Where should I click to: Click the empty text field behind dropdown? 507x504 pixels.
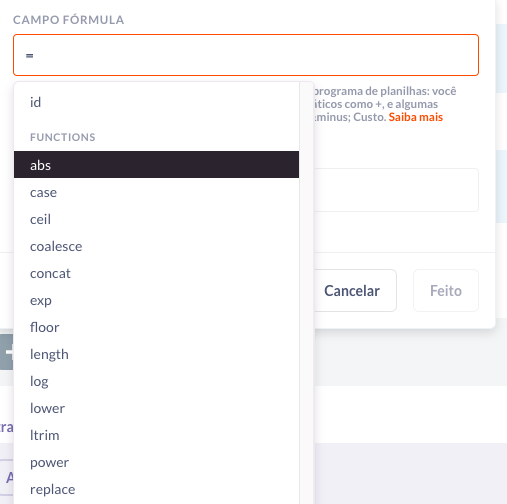(x=396, y=190)
